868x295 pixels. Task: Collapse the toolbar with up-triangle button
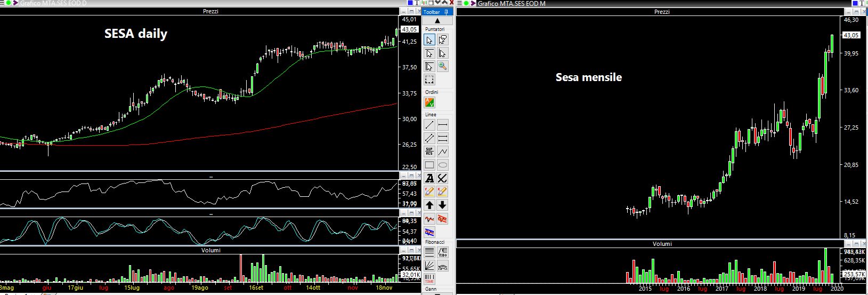point(438,21)
